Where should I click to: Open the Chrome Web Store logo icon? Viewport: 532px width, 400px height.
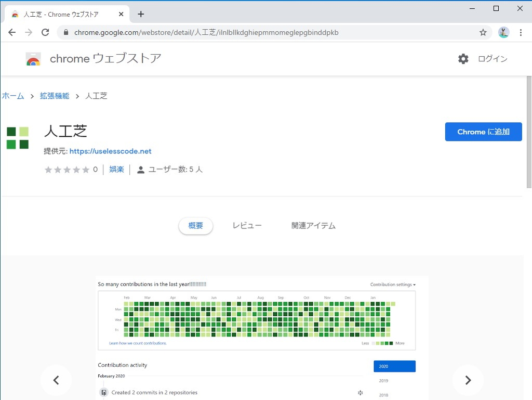33,58
